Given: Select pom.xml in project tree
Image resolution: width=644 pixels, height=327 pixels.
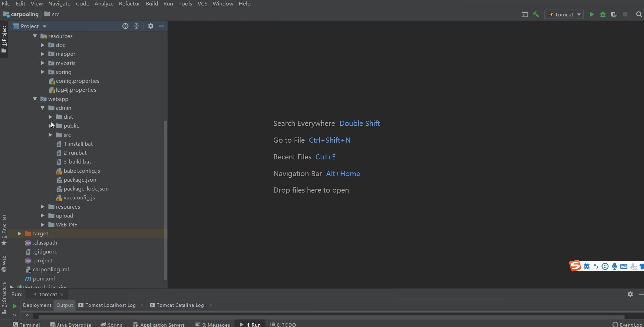Looking at the screenshot, I should (44, 279).
